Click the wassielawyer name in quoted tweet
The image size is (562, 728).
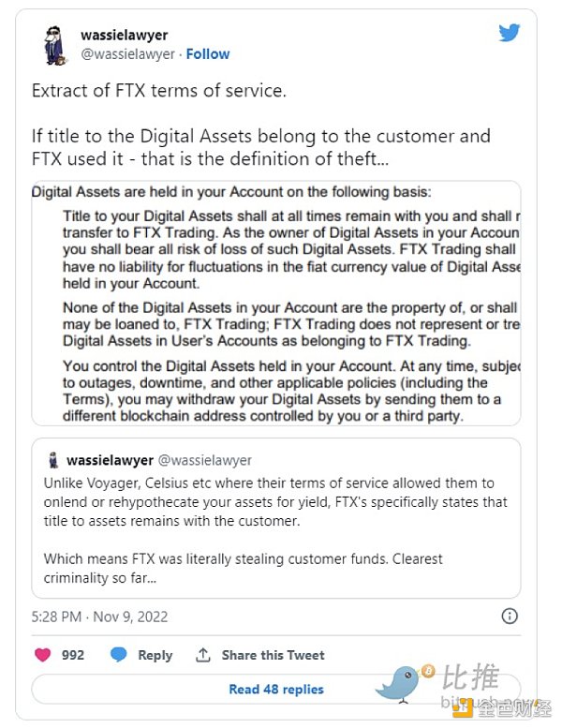pos(106,460)
